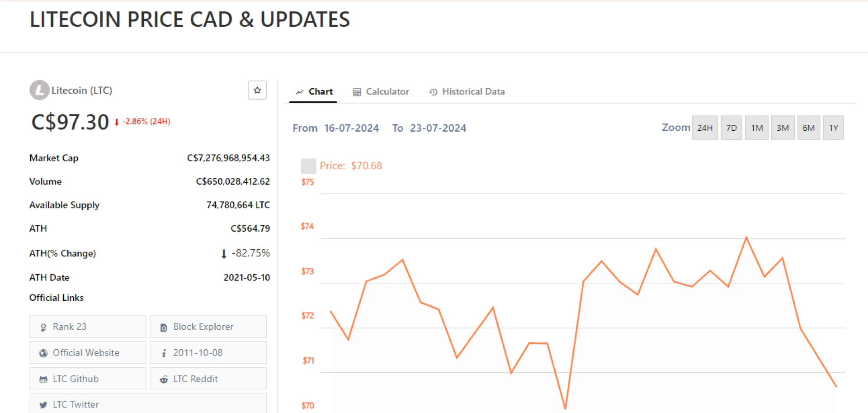Switch to the Calculator tab
The image size is (868, 413).
click(381, 92)
